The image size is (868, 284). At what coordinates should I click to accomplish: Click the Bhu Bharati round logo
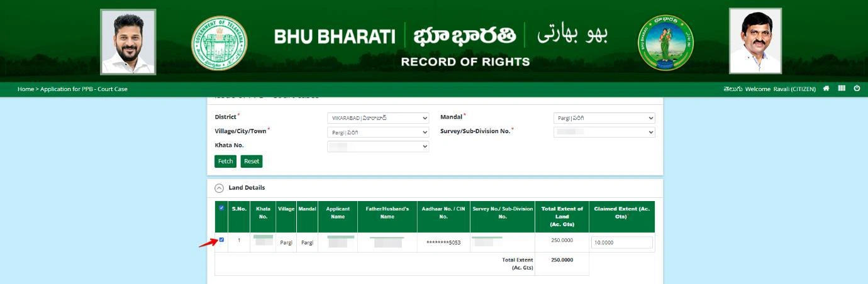pyautogui.click(x=665, y=43)
